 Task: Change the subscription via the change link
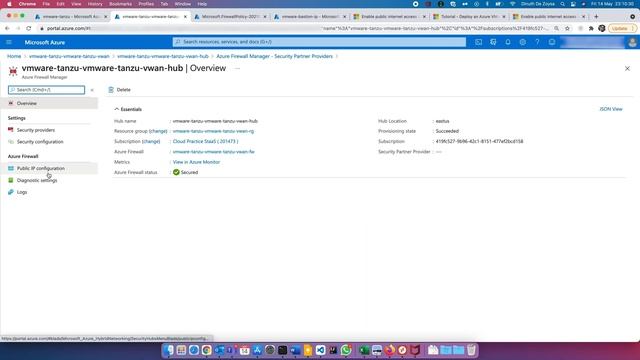tap(151, 141)
